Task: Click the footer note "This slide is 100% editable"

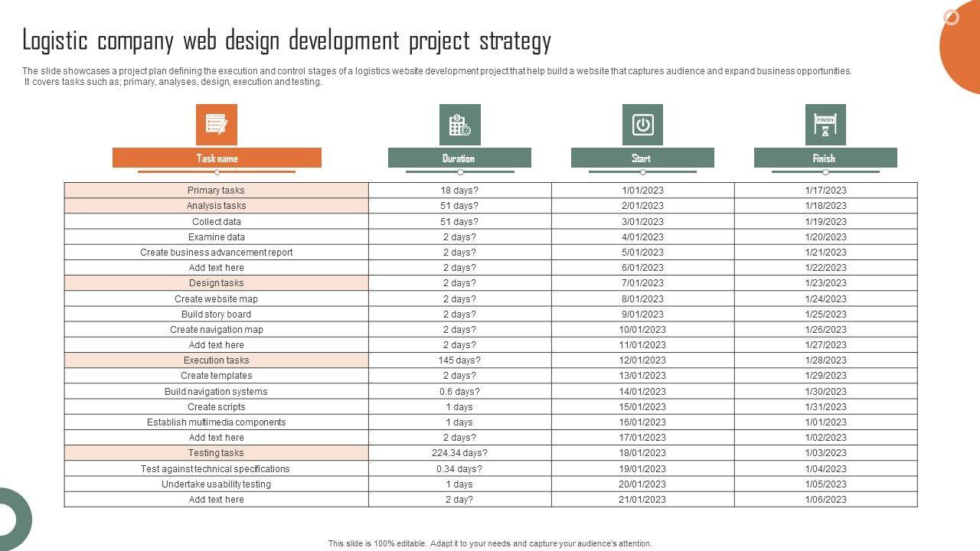Action: coord(490,543)
